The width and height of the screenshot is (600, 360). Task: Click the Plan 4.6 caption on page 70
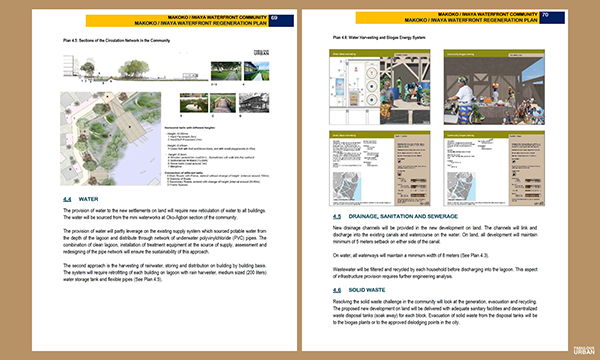coord(379,37)
